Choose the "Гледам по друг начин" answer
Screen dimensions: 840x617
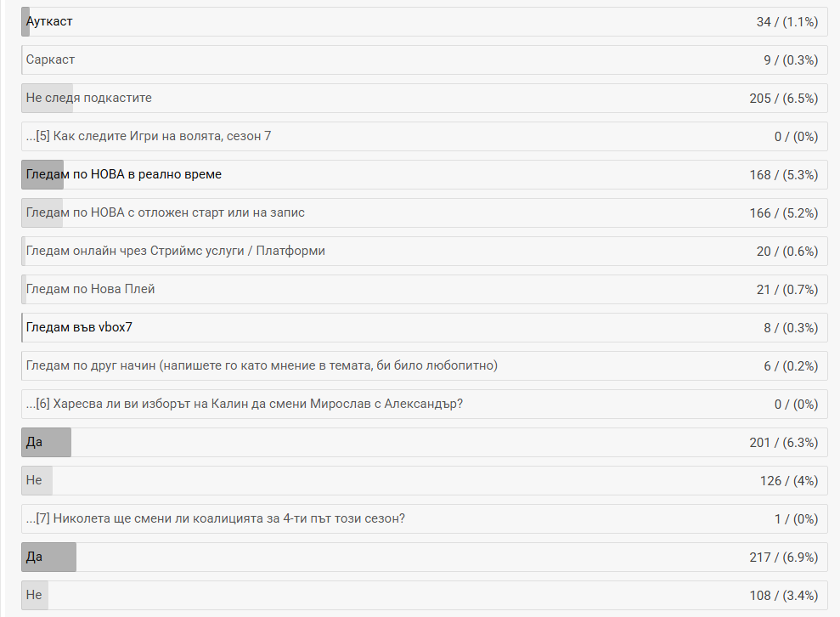(262, 365)
